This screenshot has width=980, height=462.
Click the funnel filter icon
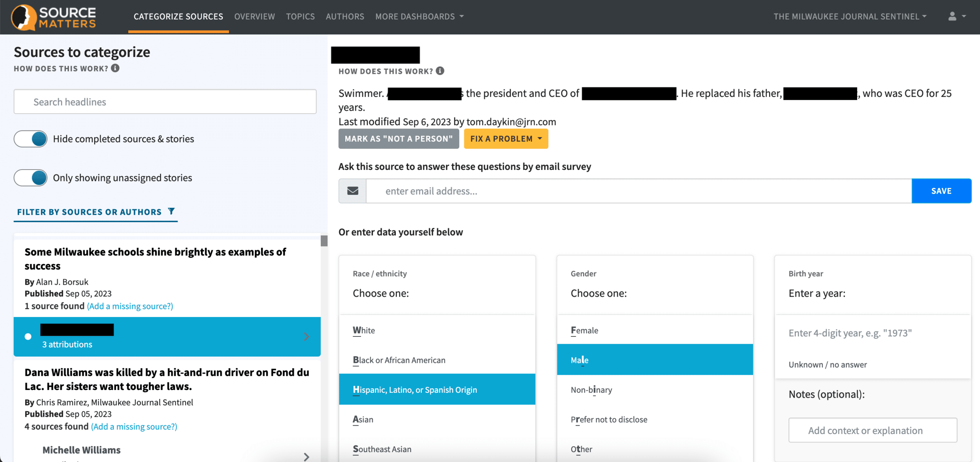coord(171,211)
